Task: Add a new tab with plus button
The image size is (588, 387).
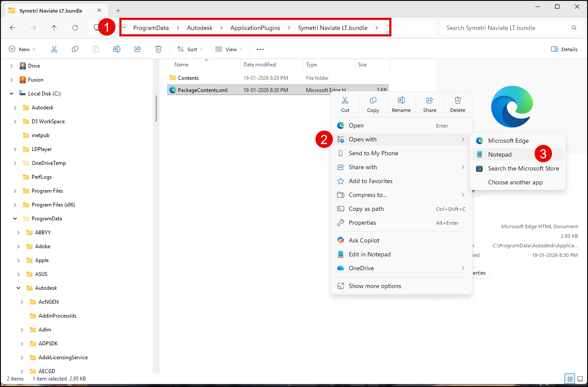Action: (118, 10)
